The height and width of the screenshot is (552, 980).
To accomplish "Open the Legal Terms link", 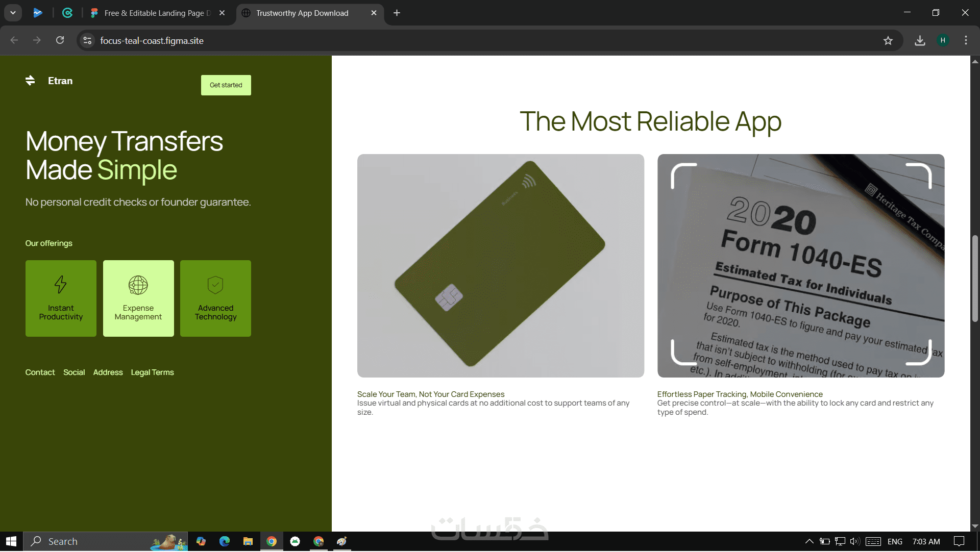I will [152, 372].
